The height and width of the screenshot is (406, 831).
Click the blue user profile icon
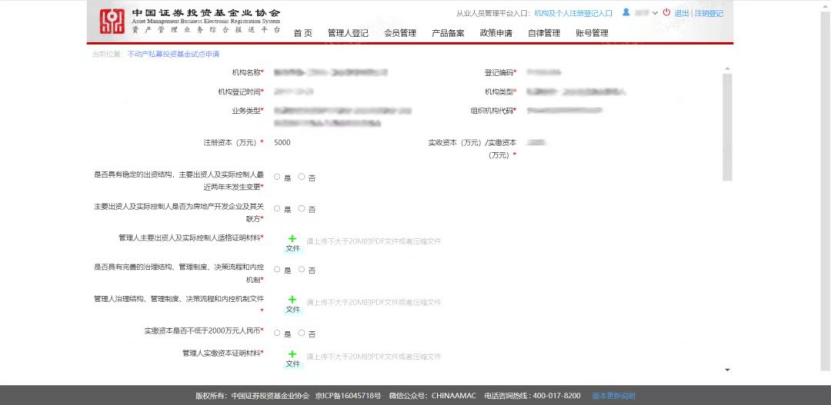tap(626, 12)
